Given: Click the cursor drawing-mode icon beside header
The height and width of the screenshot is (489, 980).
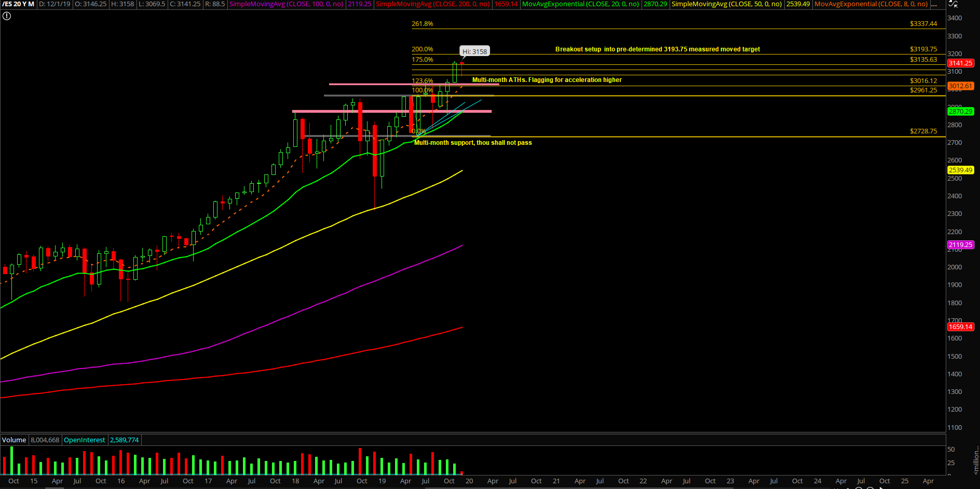Looking at the screenshot, I should pos(953,4).
